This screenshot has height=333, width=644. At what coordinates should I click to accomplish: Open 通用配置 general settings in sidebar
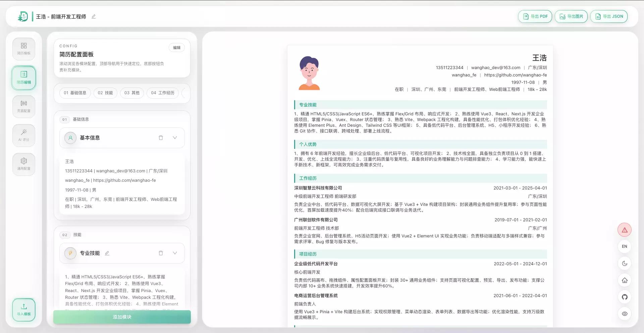24,164
